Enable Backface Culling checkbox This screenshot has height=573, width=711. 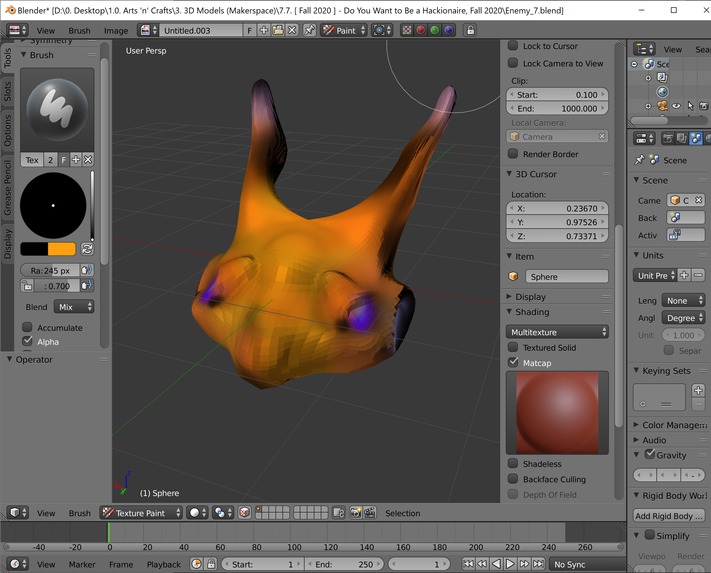513,479
